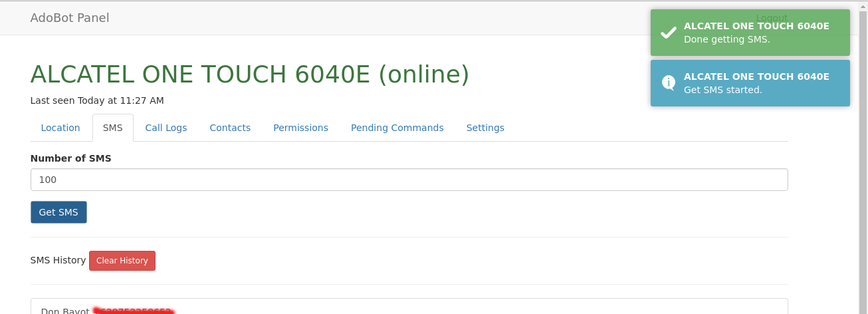The height and width of the screenshot is (314, 868).
Task: Click the 'SMS History' label
Action: tap(58, 260)
